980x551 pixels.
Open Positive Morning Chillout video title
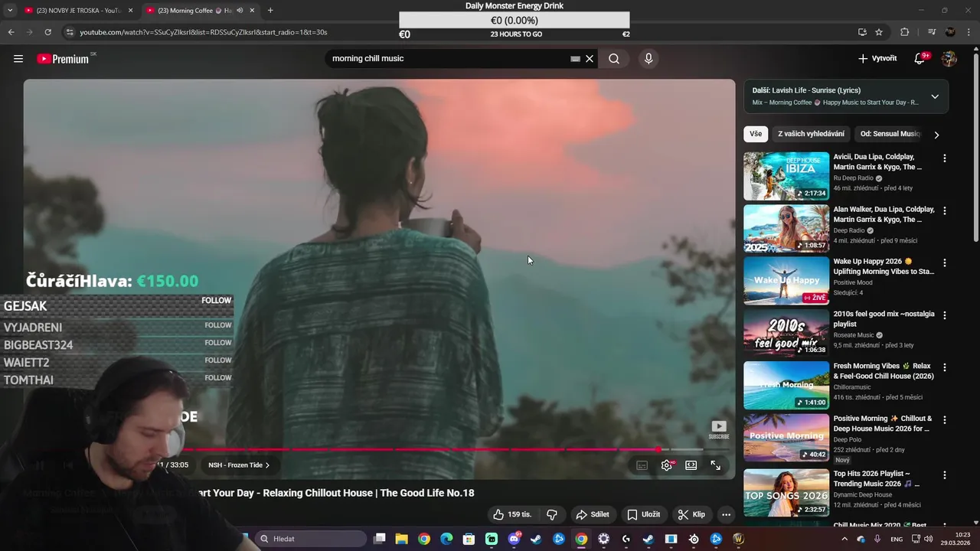(883, 423)
